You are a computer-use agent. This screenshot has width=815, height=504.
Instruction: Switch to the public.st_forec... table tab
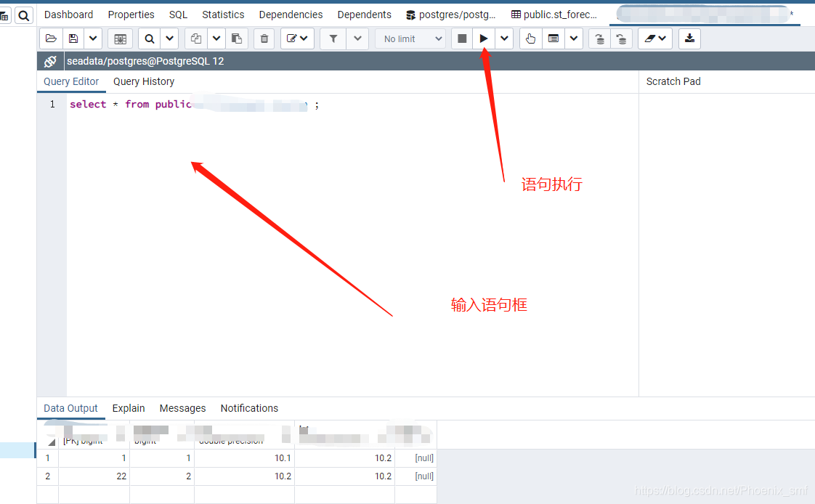coord(554,15)
